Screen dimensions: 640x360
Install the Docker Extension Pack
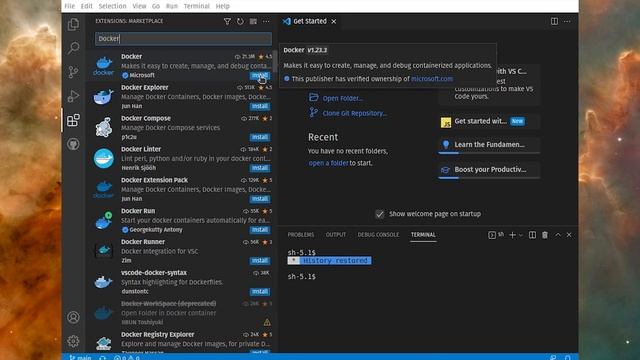[x=260, y=199]
